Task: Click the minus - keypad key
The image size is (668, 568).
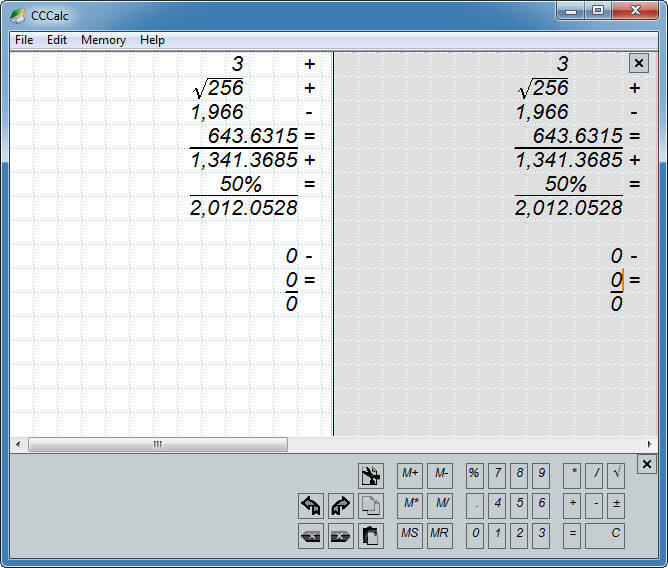Action: [x=594, y=506]
